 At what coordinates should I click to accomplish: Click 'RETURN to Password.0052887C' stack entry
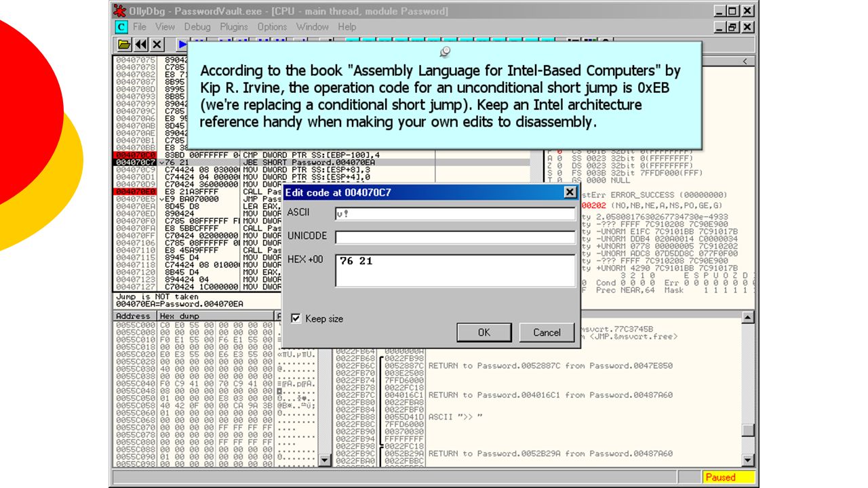pos(550,365)
